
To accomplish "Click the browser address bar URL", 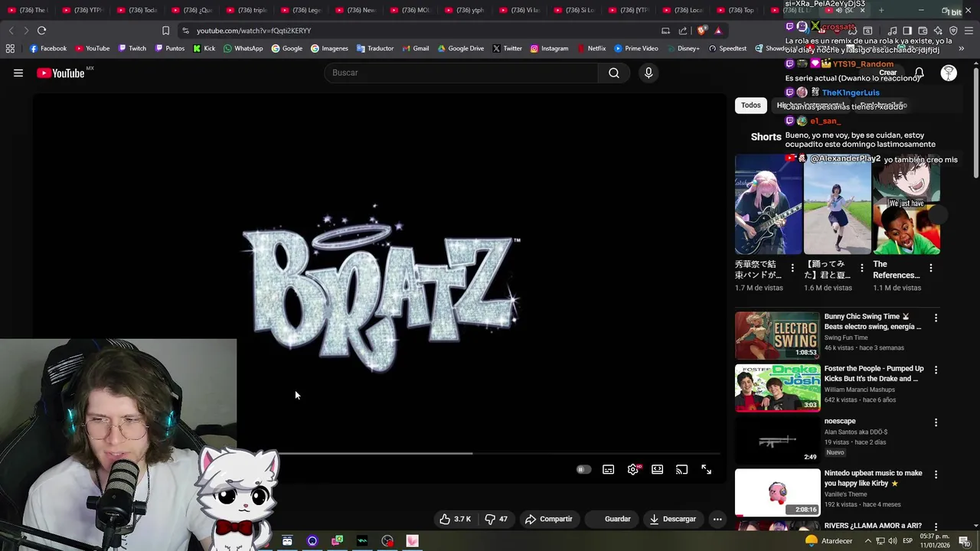I will pos(253,31).
